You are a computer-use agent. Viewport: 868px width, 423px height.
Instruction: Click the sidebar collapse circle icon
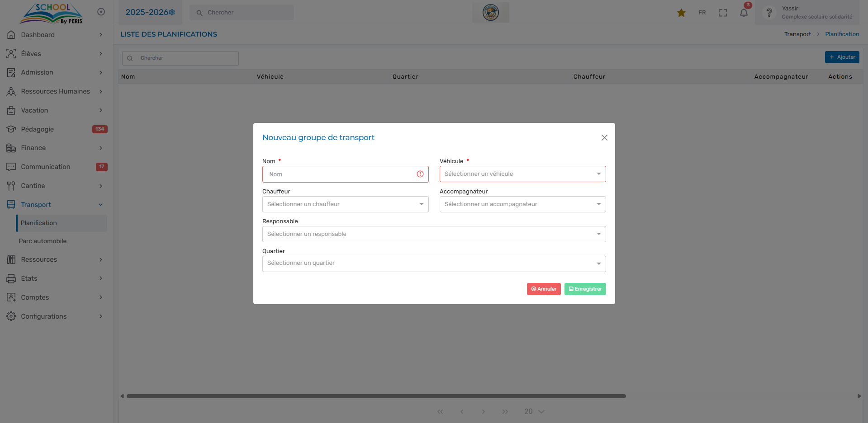pos(101,12)
